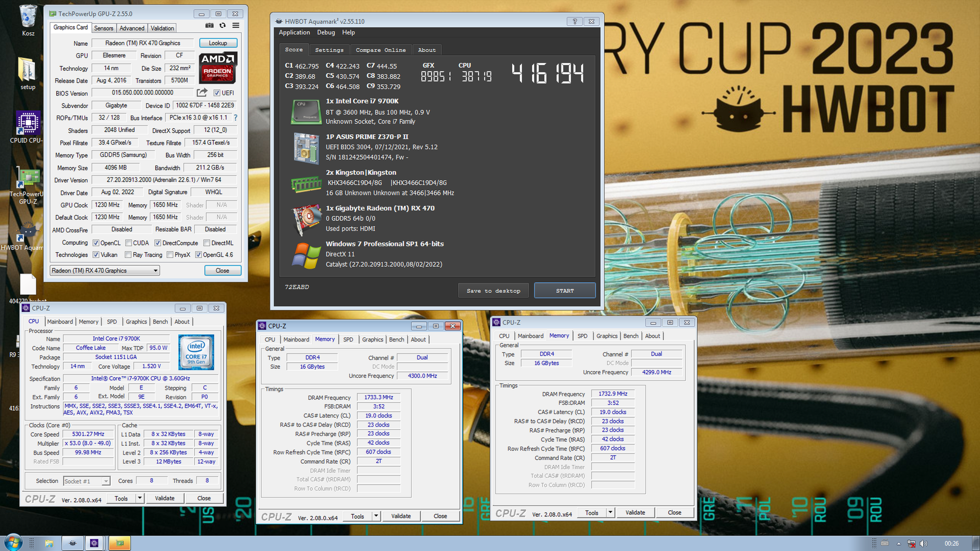The image size is (980, 551).
Task: Toggle the Ray Tracing checkbox
Action: 128,255
